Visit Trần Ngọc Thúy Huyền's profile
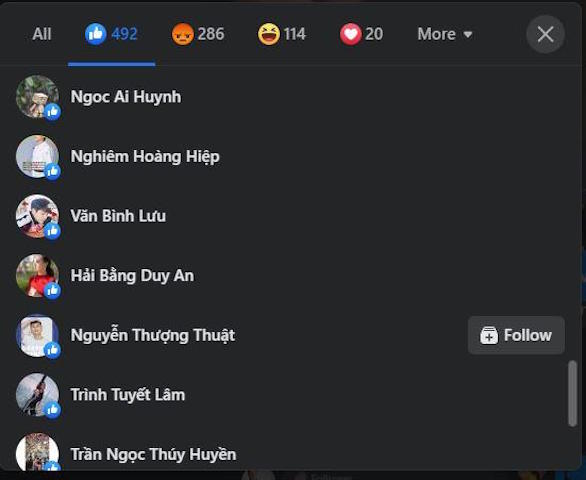The height and width of the screenshot is (480, 586). coord(153,455)
